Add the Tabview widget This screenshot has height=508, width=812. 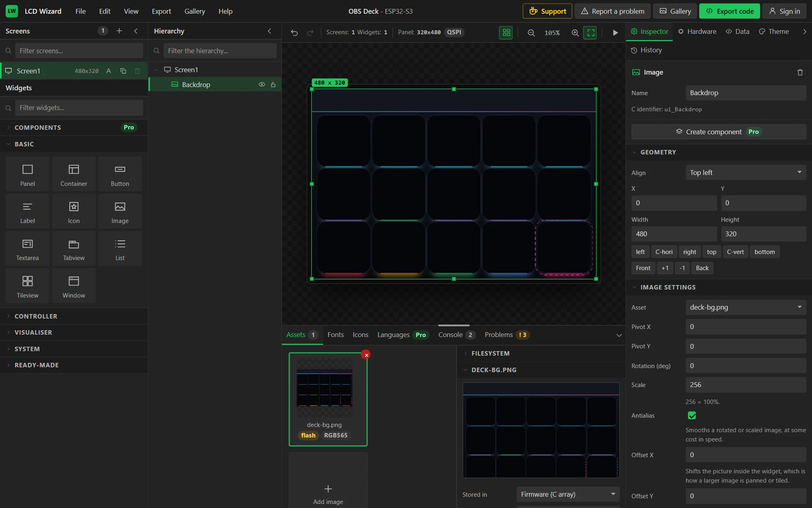click(74, 249)
